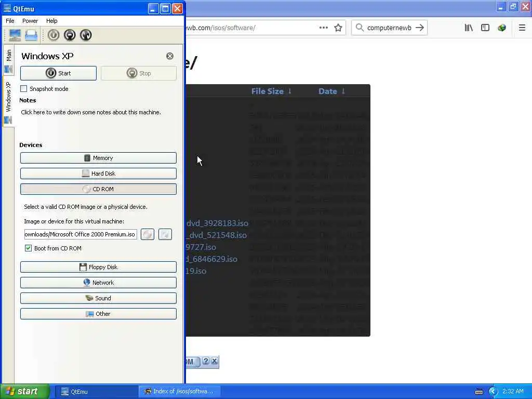This screenshot has height=399, width=532.
Task: Select the Windows XP side tab
Action: point(8,102)
